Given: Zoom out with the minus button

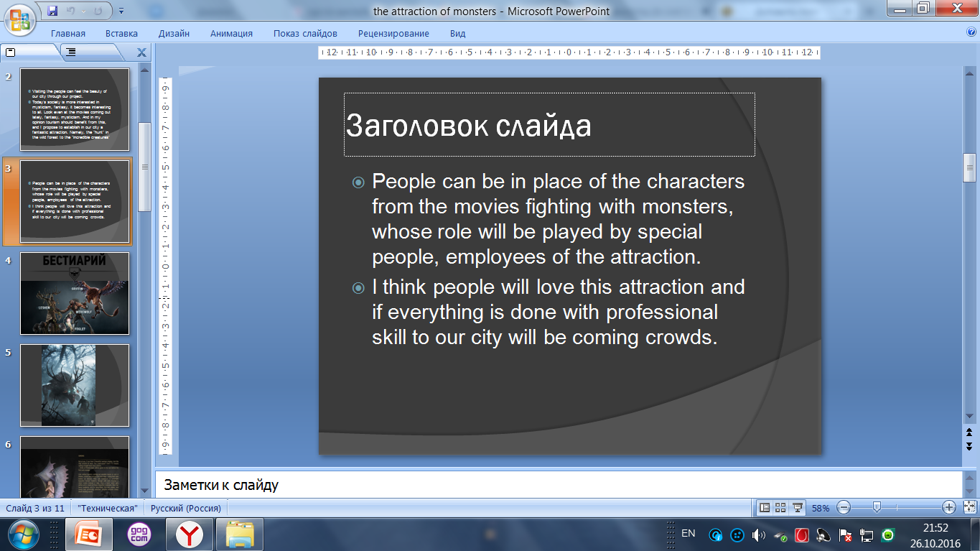Looking at the screenshot, I should 844,508.
